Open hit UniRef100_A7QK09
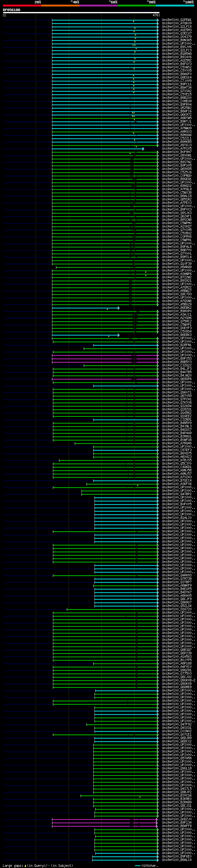The width and height of the screenshot is (197, 868). coord(176,23)
